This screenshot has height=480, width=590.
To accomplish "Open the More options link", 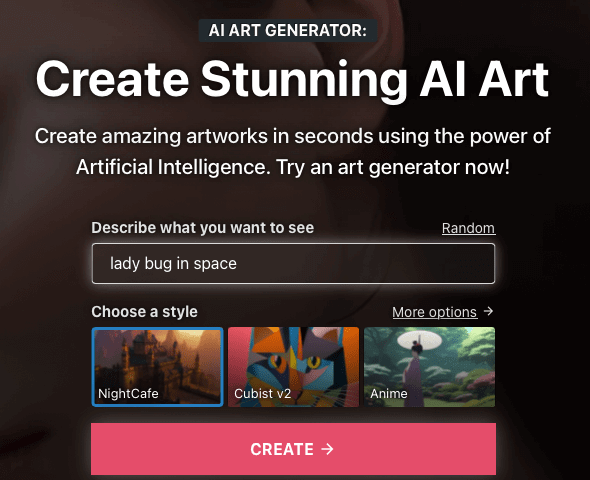I will 435,312.
